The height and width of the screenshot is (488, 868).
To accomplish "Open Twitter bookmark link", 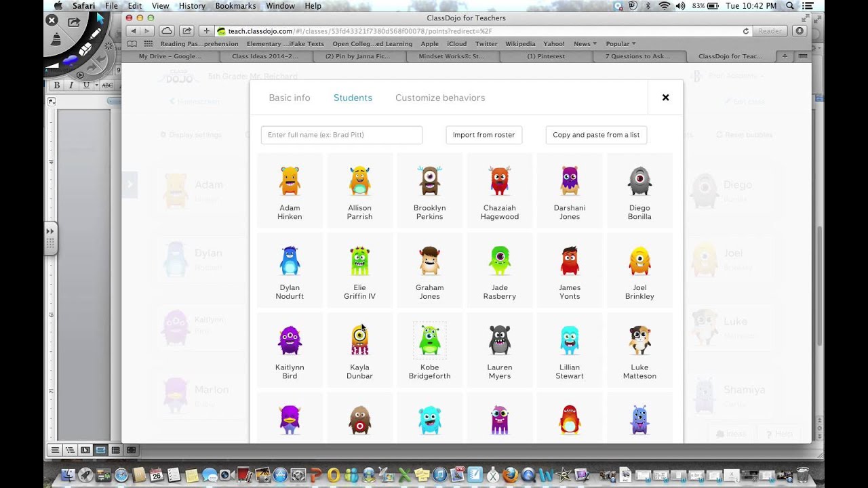I will [486, 44].
